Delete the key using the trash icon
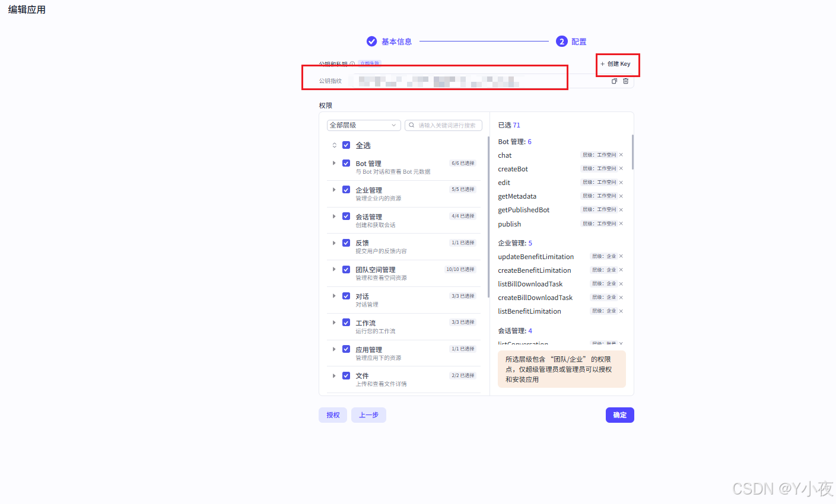836x504 pixels. [625, 81]
